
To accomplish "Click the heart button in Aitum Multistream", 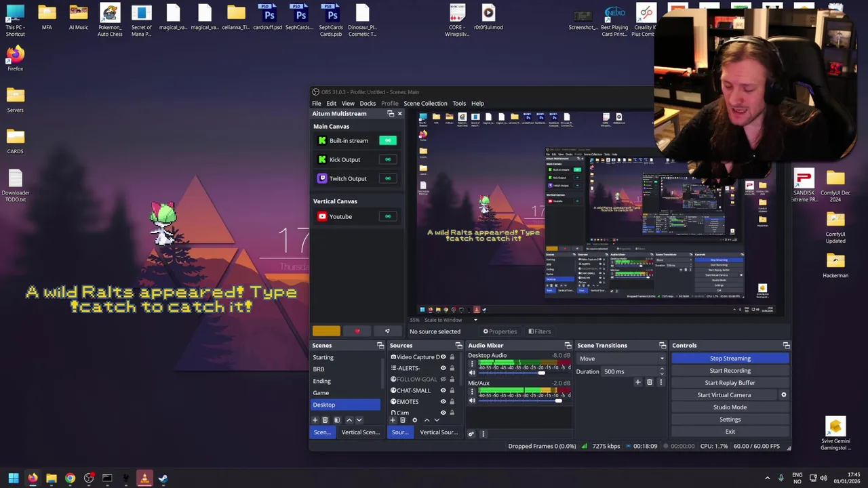I will (357, 331).
